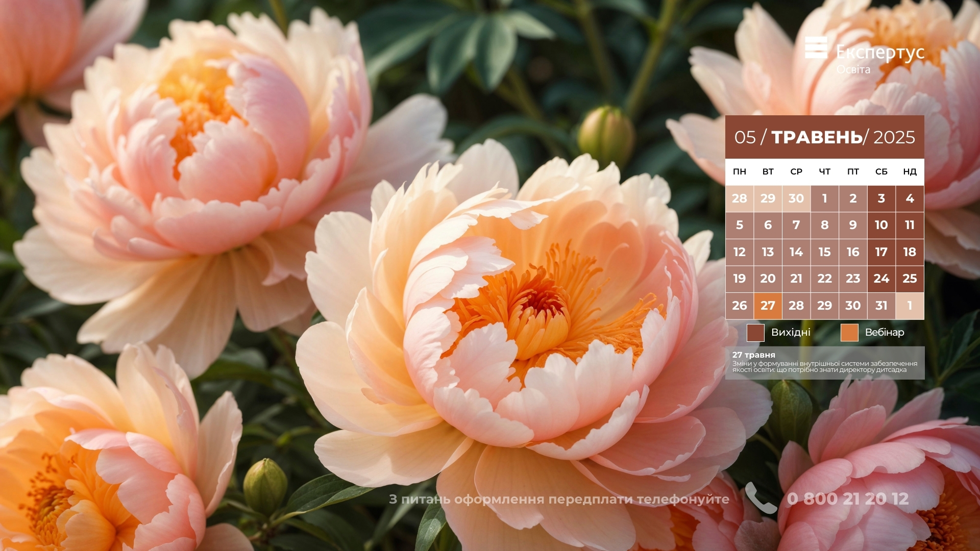Choose date 9 in the calendar
Image resolution: width=980 pixels, height=551 pixels.
[x=853, y=225]
